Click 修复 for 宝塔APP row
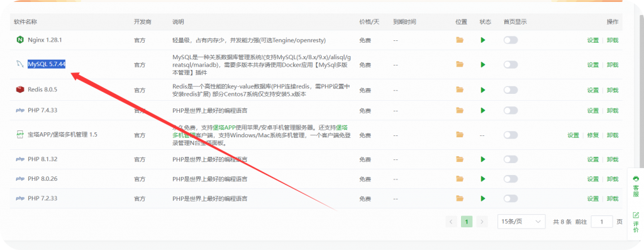 (592, 135)
